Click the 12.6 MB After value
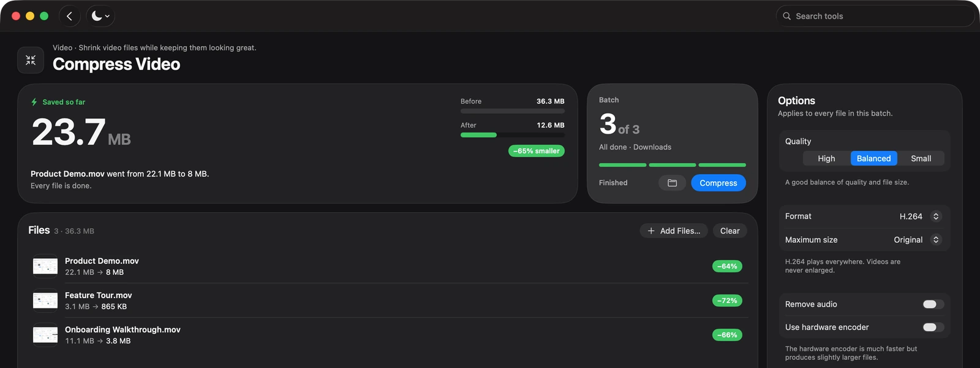The height and width of the screenshot is (368, 980). [x=551, y=125]
